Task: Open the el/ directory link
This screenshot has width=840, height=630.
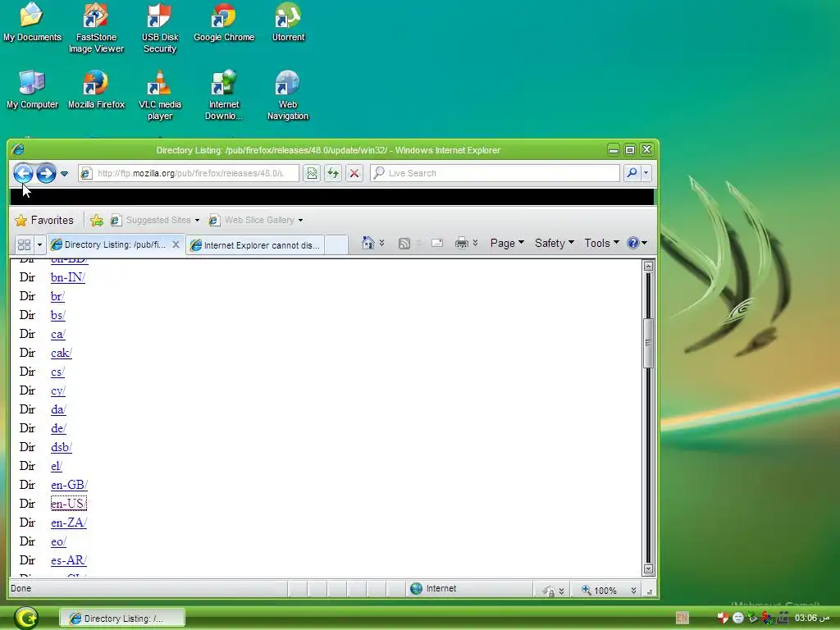Action: point(57,466)
